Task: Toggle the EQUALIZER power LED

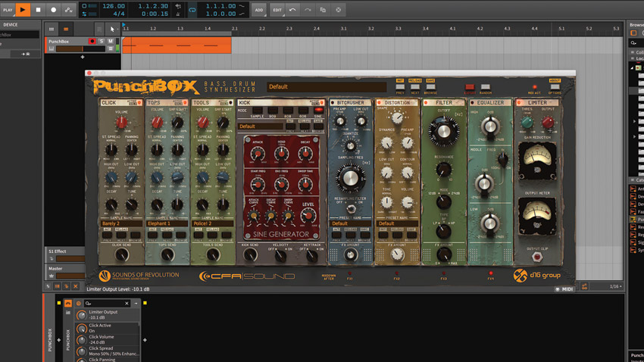Action: 472,102
